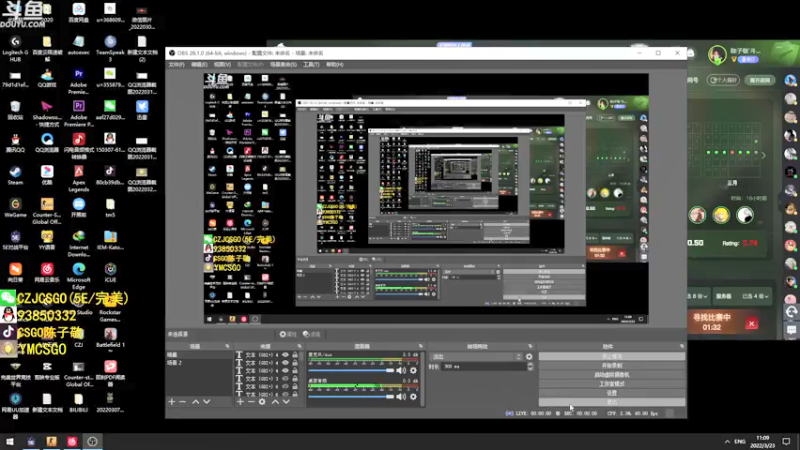Open the 工具(T) menu
Image resolution: width=800 pixels, height=450 pixels.
(311, 65)
